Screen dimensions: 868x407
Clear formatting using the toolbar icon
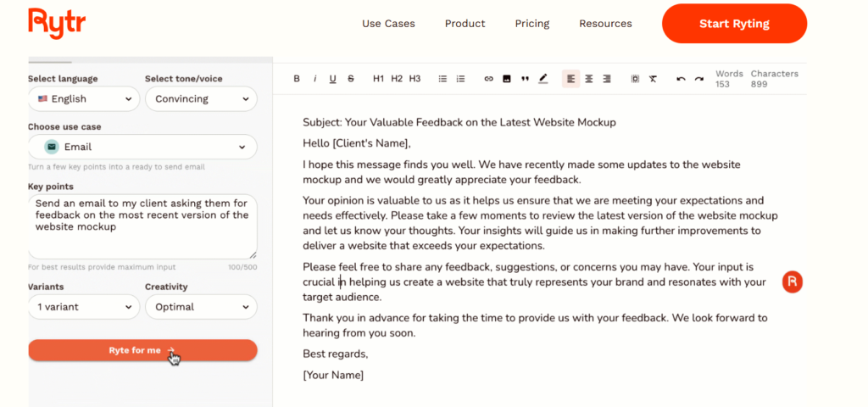653,79
